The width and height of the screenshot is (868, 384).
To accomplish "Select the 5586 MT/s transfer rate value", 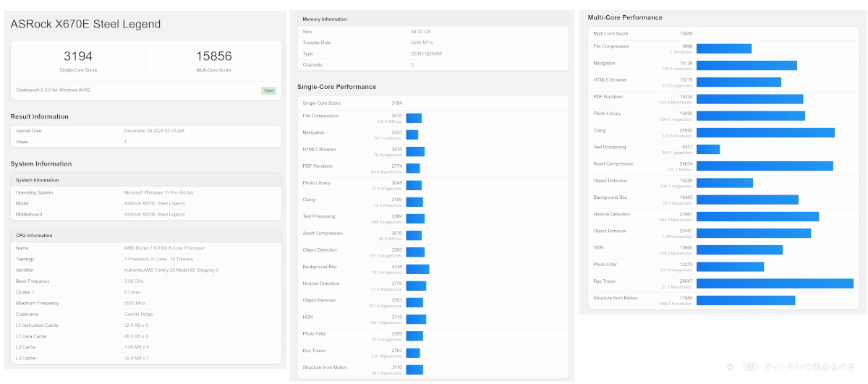I will pyautogui.click(x=422, y=43).
